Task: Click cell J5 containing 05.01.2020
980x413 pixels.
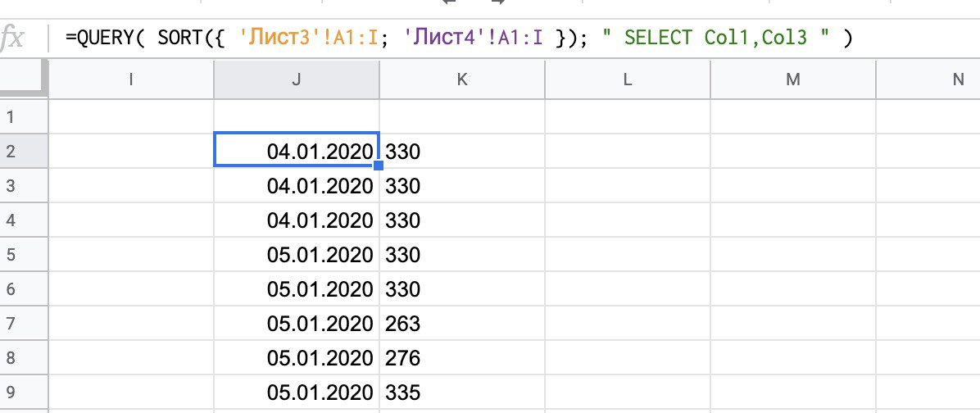Action: 297,255
